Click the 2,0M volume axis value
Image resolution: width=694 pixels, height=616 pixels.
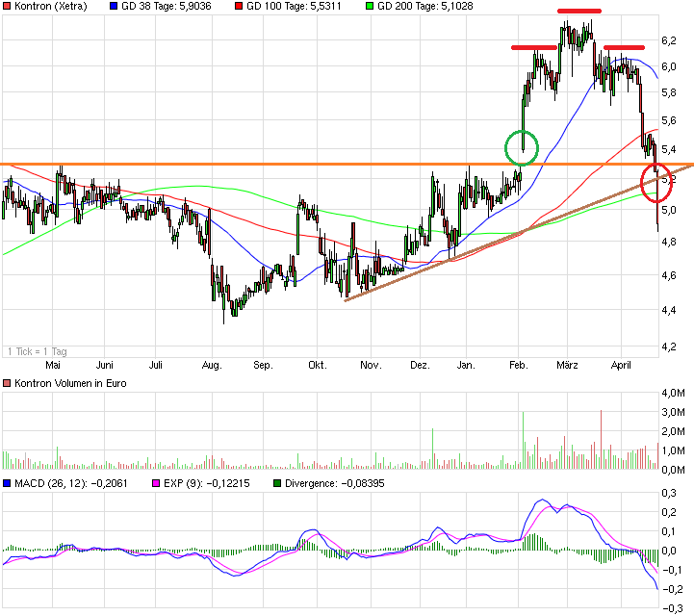673,431
